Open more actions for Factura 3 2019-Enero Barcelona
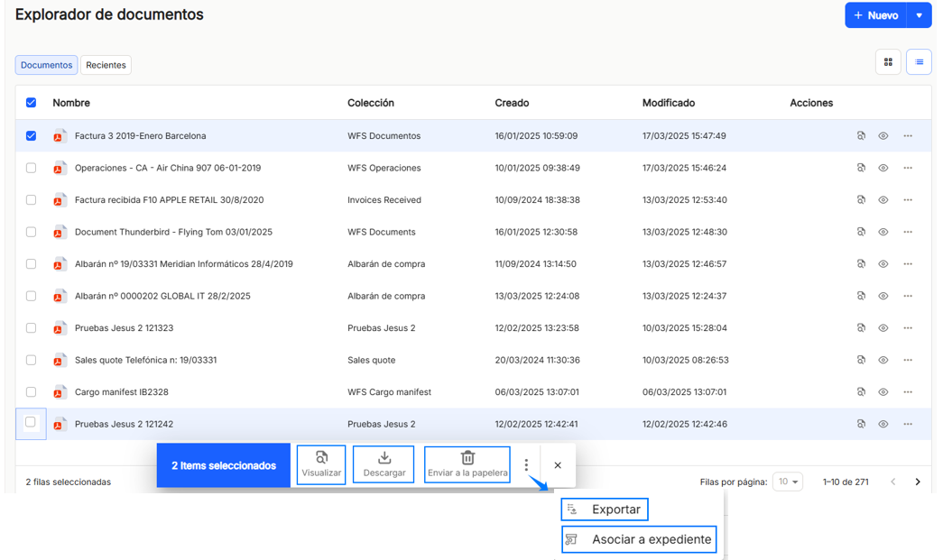Viewport: 943px width, 560px height. tap(908, 136)
